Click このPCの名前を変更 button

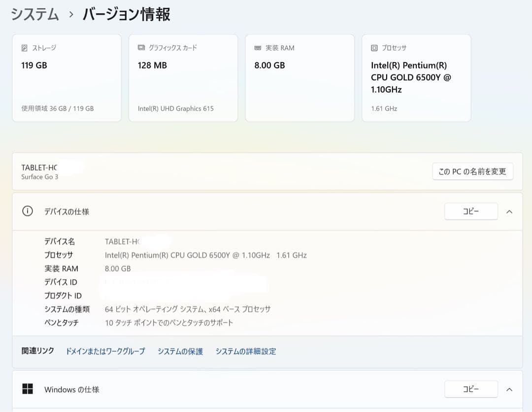coord(472,171)
